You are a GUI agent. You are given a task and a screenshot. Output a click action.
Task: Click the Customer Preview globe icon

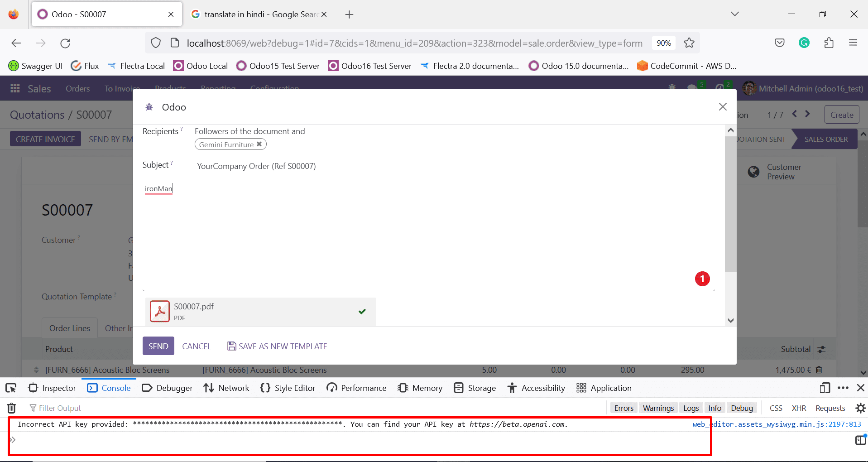(753, 172)
